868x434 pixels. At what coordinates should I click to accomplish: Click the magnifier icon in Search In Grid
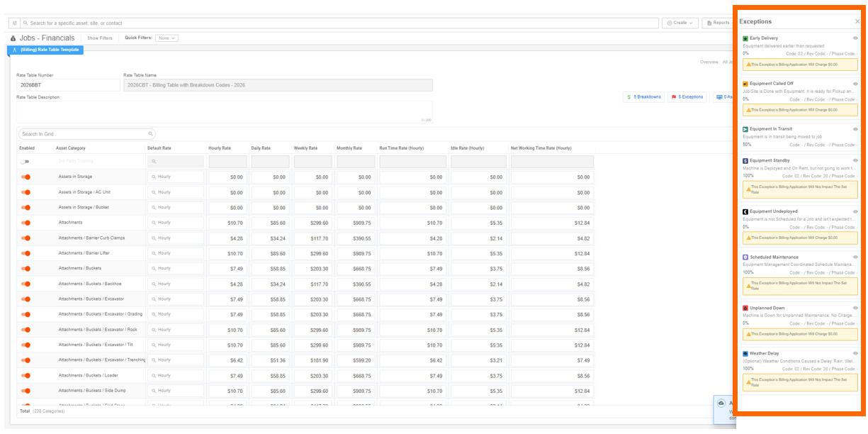[150, 134]
